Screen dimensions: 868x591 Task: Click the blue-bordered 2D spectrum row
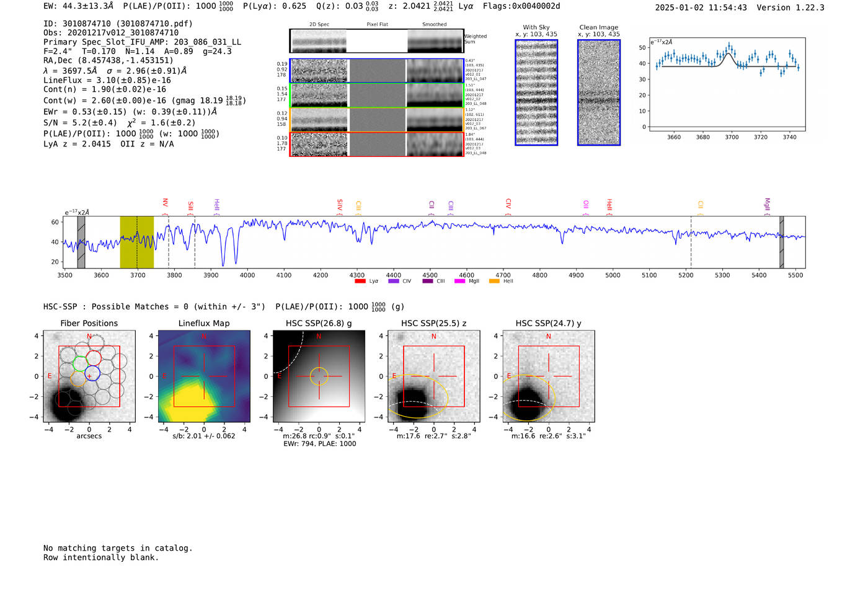[377, 71]
